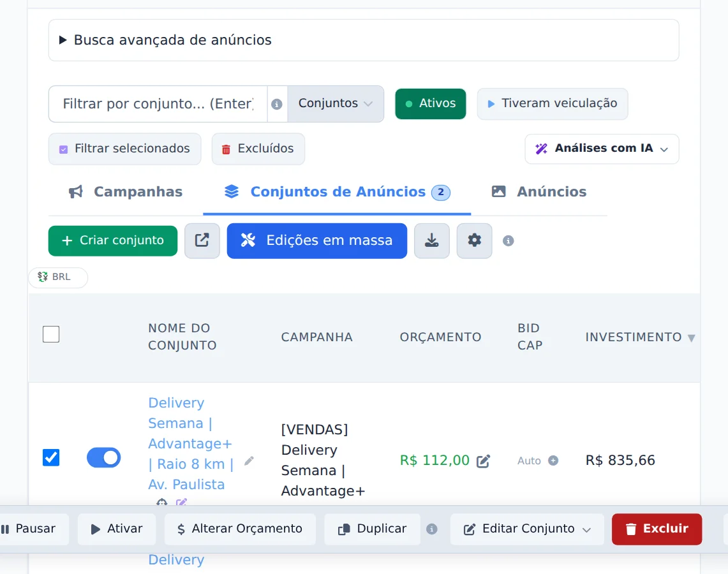The height and width of the screenshot is (574, 728).
Task: Click the CAMPANHA column header
Action: (x=316, y=337)
